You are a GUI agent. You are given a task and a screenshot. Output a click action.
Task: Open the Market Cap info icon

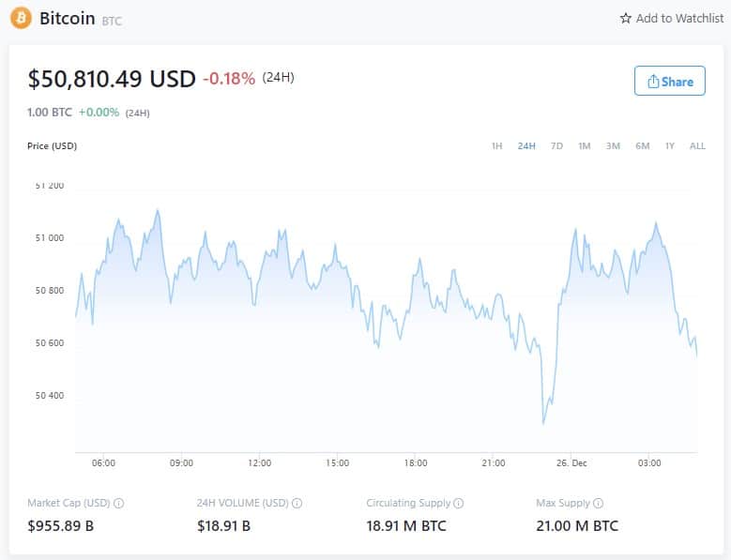119,503
